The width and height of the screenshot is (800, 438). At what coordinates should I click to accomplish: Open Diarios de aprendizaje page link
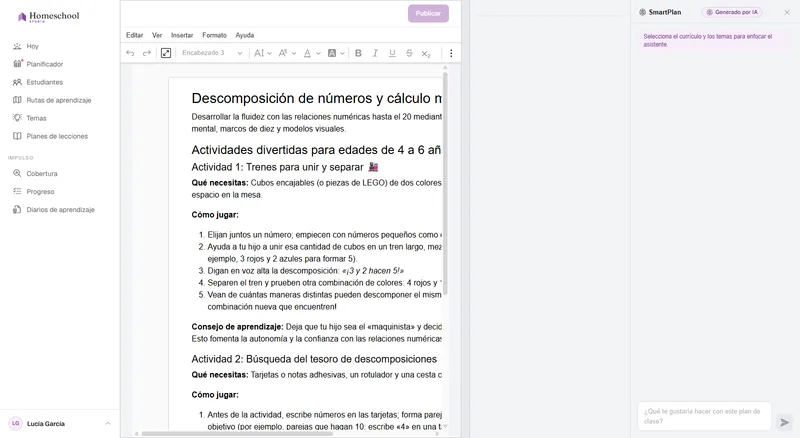point(61,210)
